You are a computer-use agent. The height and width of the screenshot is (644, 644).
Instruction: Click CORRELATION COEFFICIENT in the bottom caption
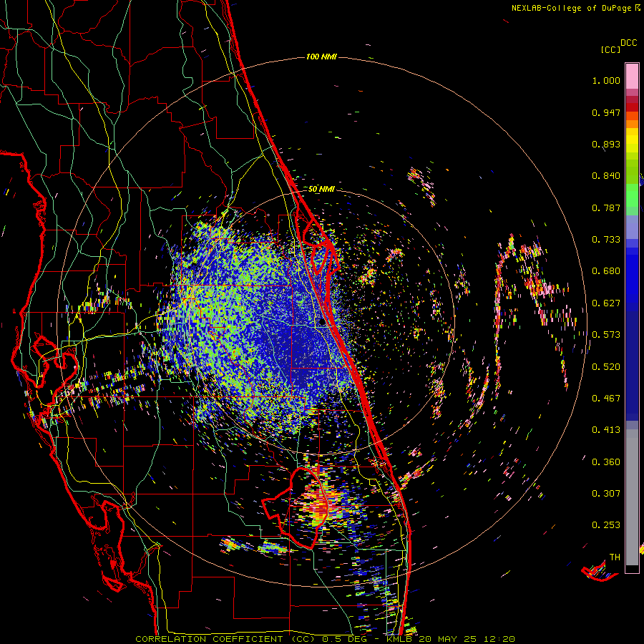(x=209, y=639)
